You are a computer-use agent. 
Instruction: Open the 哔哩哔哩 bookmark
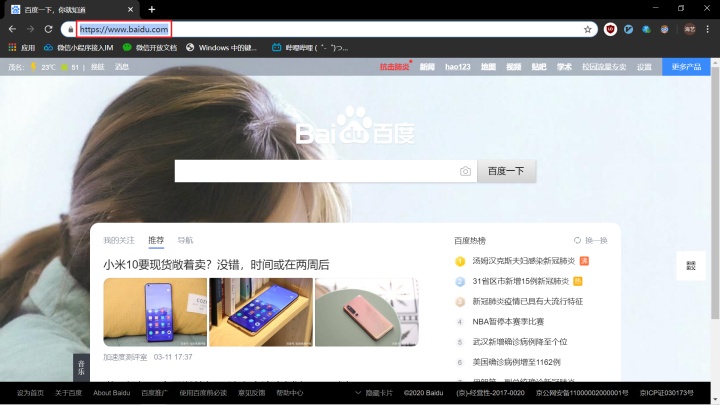[x=310, y=47]
